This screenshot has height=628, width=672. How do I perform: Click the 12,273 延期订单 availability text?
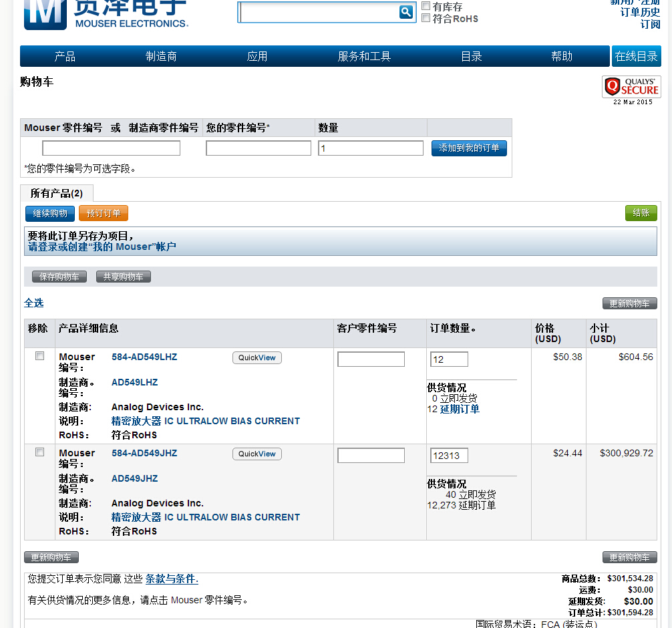[x=461, y=505]
